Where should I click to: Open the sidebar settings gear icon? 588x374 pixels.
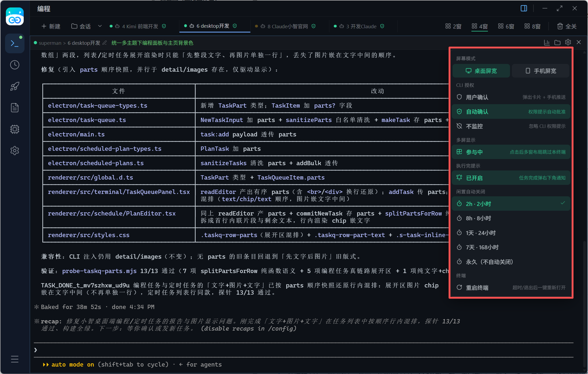(x=15, y=151)
